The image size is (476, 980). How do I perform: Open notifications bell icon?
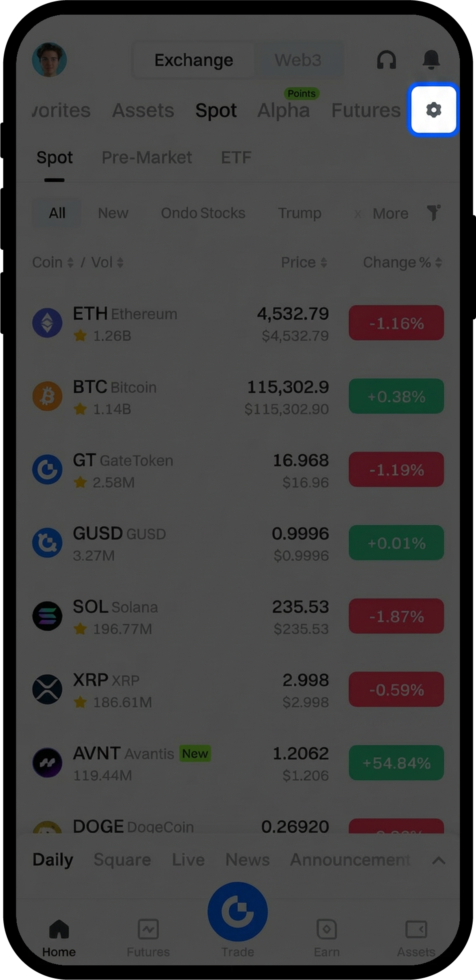pos(431,60)
